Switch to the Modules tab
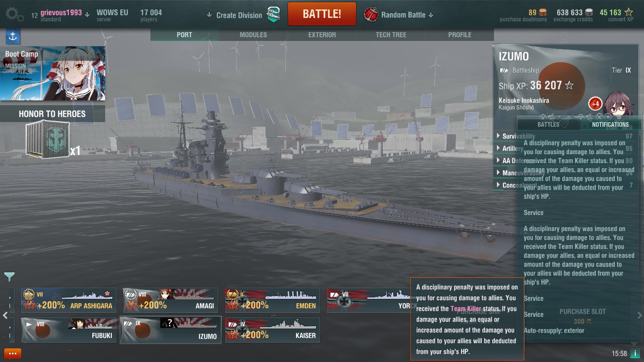The image size is (644, 362). (x=253, y=35)
